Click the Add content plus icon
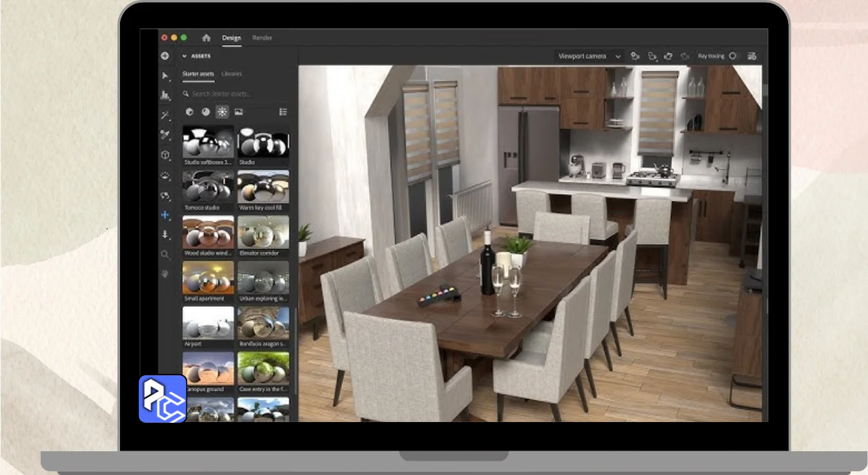The height and width of the screenshot is (475, 868). coord(165,56)
